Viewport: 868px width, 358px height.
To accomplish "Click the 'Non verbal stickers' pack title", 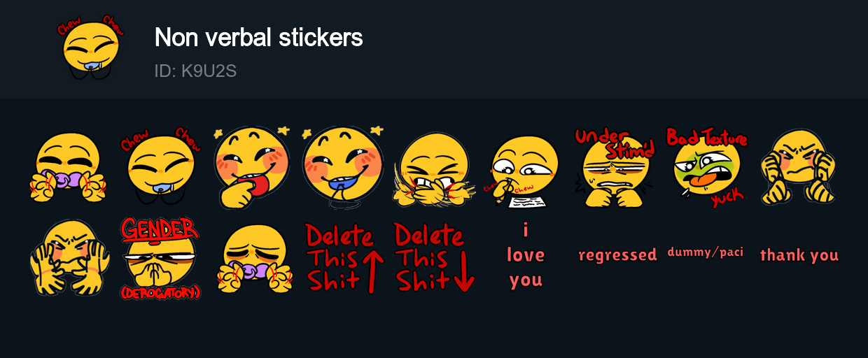I will [x=258, y=38].
